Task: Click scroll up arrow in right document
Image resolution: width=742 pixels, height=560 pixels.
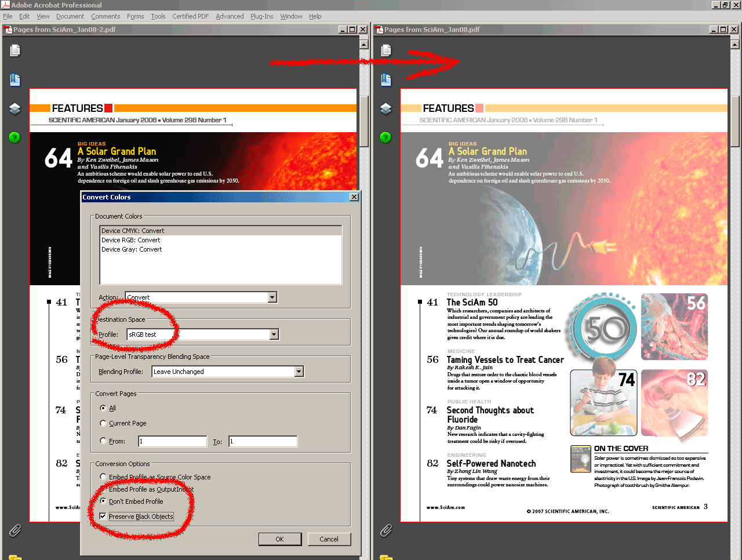Action: click(734, 43)
